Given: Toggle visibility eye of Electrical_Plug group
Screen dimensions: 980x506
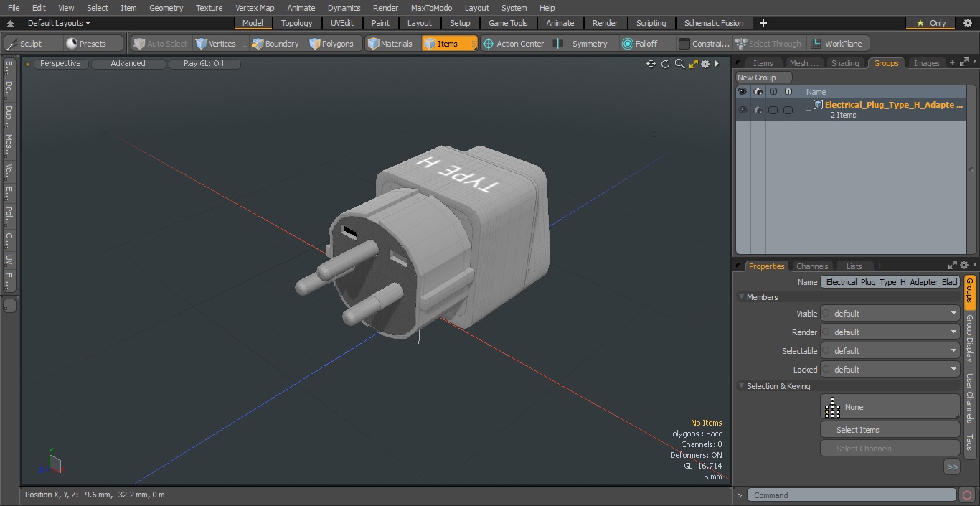Looking at the screenshot, I should tap(743, 110).
